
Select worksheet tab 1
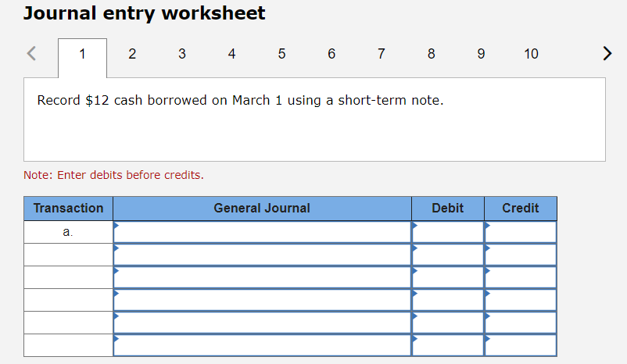click(82, 58)
